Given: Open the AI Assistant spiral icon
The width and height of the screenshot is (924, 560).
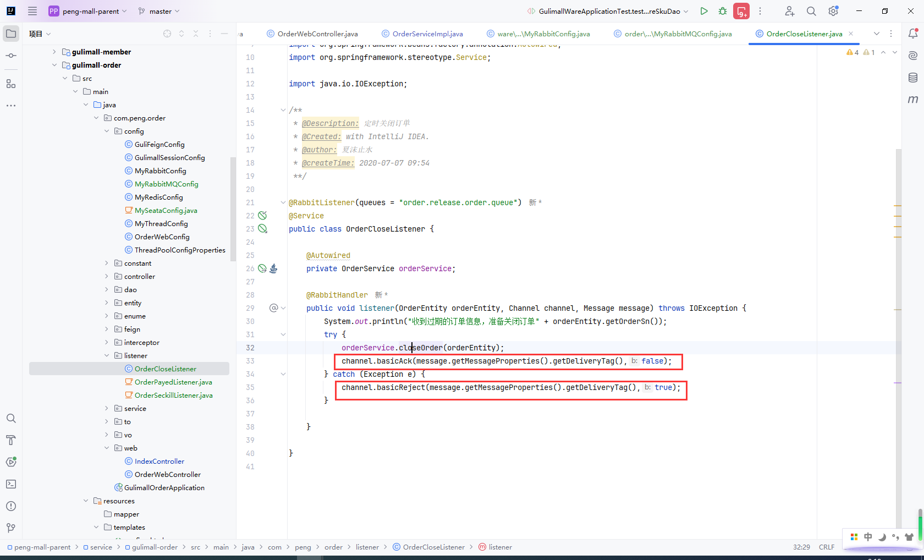Looking at the screenshot, I should coord(913,56).
